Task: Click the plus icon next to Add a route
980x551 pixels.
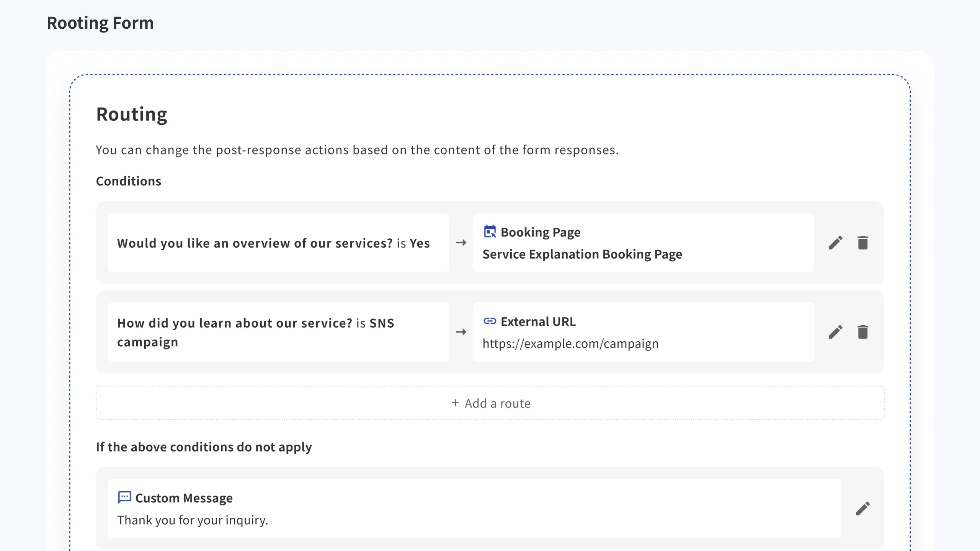Action: click(455, 403)
